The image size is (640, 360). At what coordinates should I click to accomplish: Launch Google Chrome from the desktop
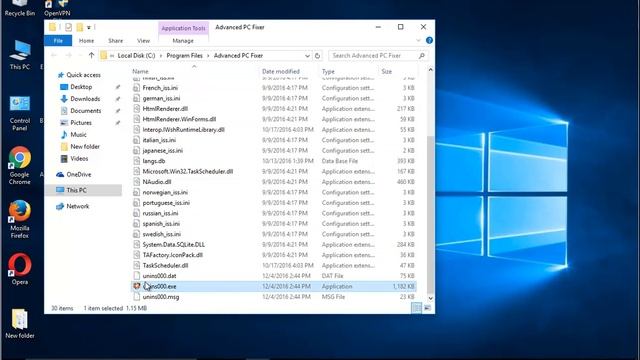pyautogui.click(x=20, y=166)
